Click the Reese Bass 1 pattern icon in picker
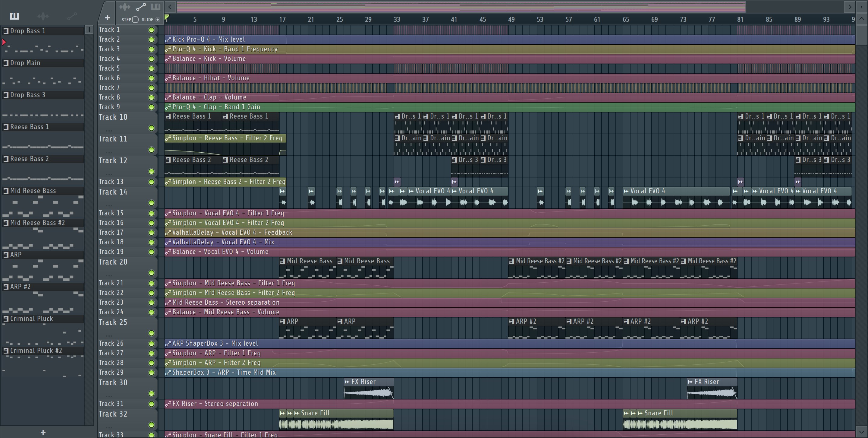 [x=6, y=127]
